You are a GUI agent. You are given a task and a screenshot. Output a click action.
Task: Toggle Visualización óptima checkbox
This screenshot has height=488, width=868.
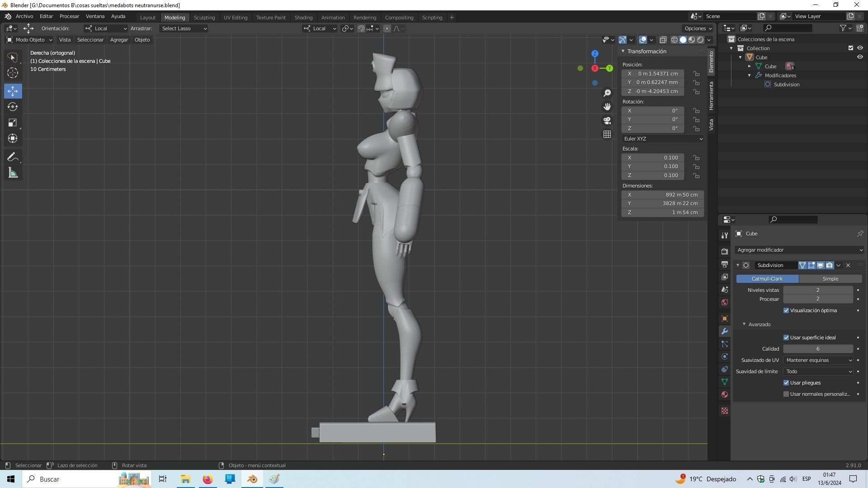coord(786,310)
